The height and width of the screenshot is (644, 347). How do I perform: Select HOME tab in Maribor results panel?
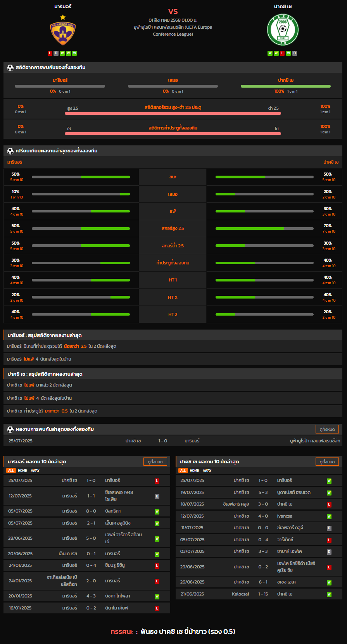pos(22,471)
